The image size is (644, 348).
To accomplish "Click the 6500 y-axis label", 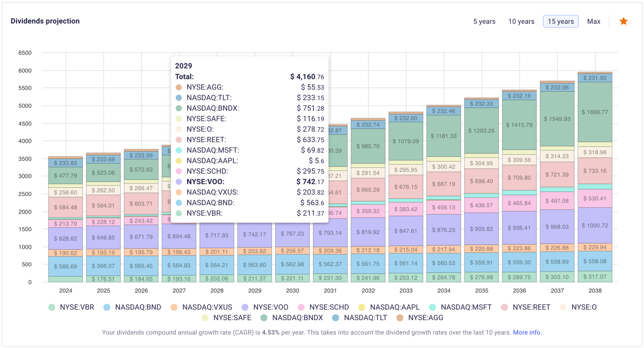I will (x=25, y=53).
